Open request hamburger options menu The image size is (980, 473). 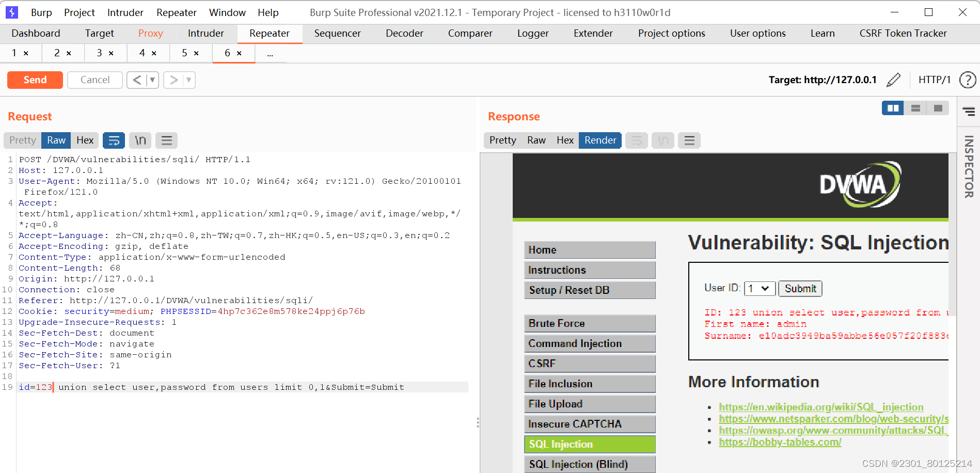click(166, 140)
